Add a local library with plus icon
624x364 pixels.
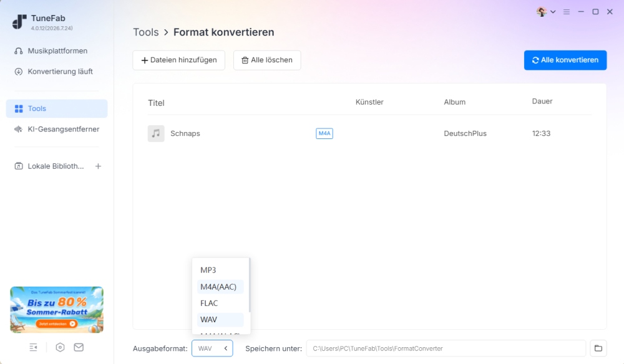point(99,166)
